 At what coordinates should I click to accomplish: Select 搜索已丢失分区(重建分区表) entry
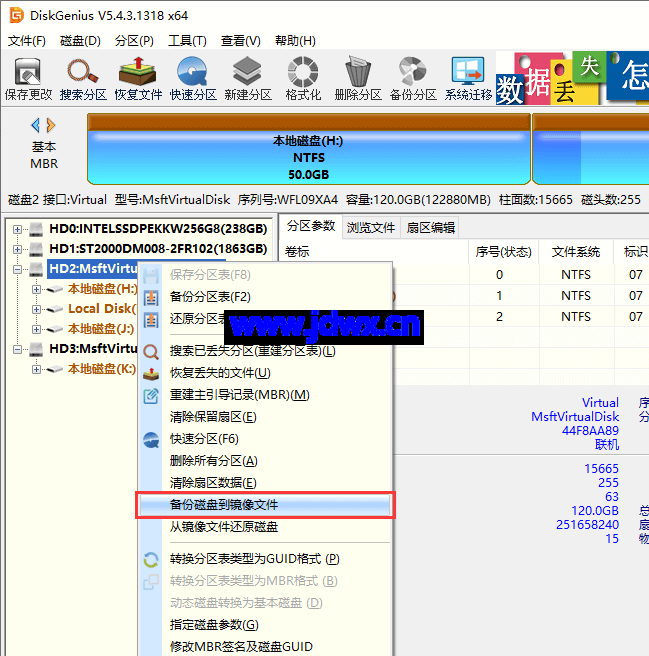click(x=265, y=351)
